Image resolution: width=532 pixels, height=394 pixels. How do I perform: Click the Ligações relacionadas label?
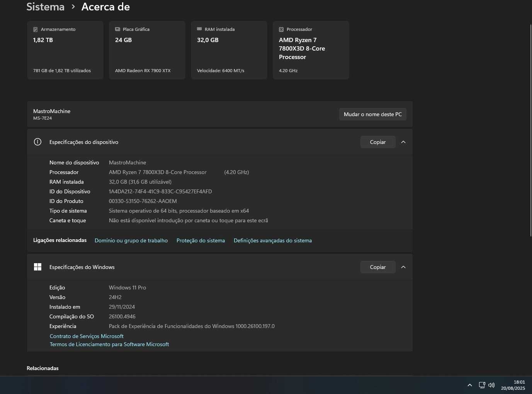60,240
